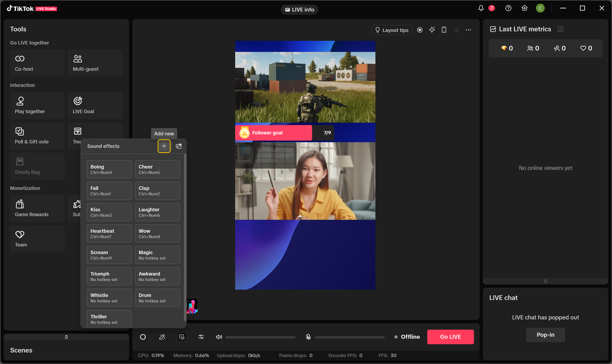Click the Pop-in chat button

pyautogui.click(x=545, y=335)
